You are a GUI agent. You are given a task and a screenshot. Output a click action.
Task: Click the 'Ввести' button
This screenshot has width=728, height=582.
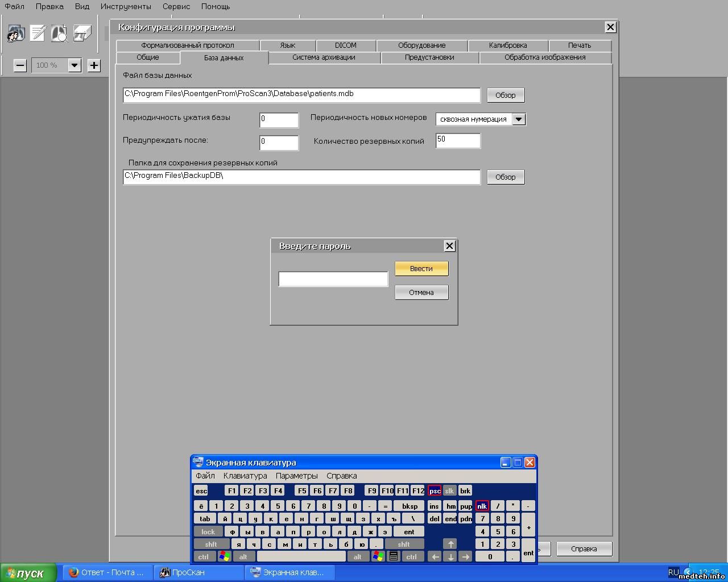tap(421, 269)
